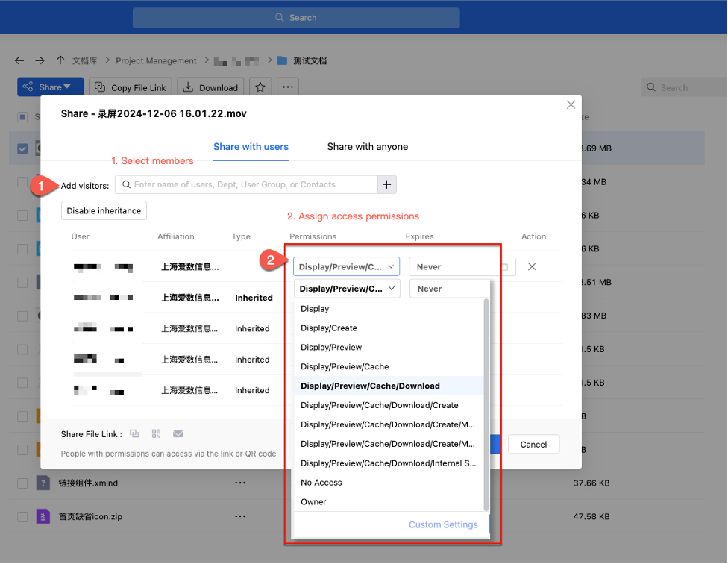This screenshot has width=728, height=564.
Task: Click the QR code icon
Action: point(156,433)
